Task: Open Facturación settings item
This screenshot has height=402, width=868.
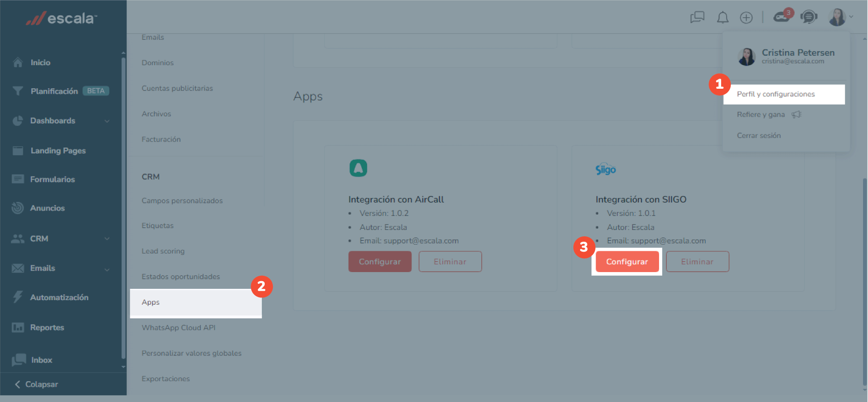Action: coord(161,139)
